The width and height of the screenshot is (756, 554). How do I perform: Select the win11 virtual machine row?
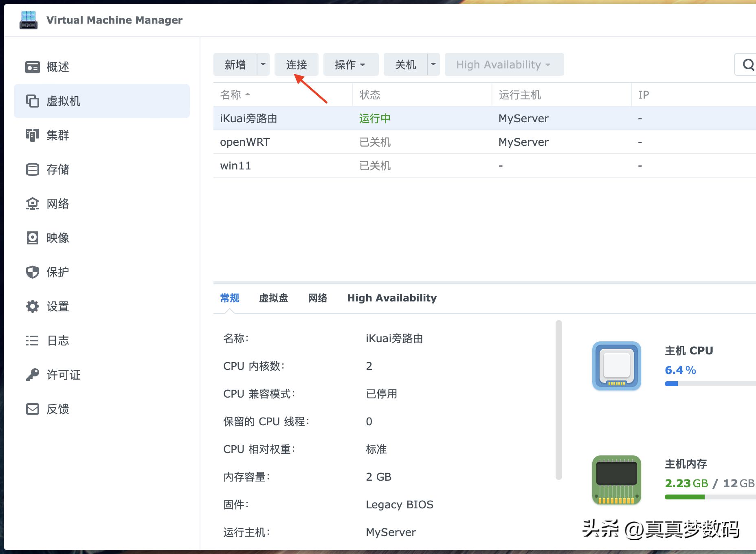coord(485,166)
